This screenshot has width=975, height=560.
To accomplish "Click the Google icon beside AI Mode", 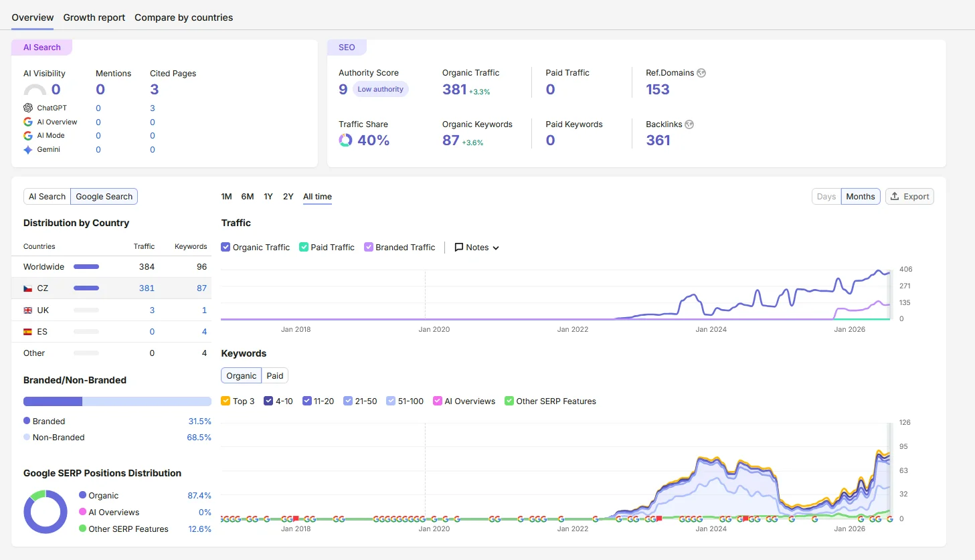I will 28,136.
